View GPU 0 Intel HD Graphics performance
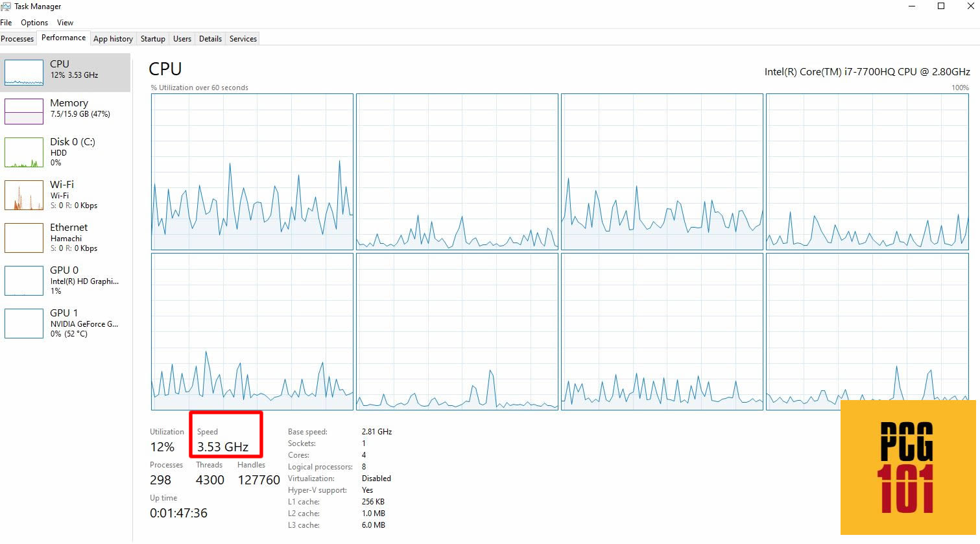980x544 pixels. point(65,280)
